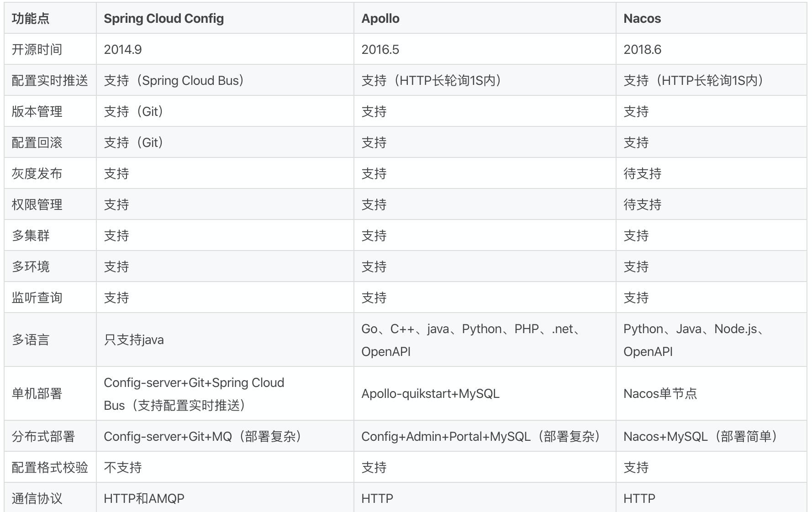Image resolution: width=812 pixels, height=512 pixels.
Task: Select the '多语言' row label
Action: (x=50, y=340)
